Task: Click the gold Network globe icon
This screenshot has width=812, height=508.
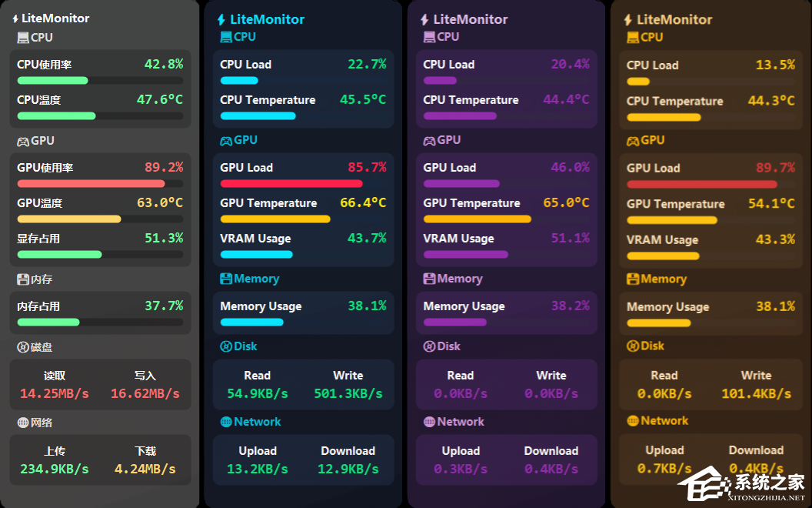Action: pos(633,420)
